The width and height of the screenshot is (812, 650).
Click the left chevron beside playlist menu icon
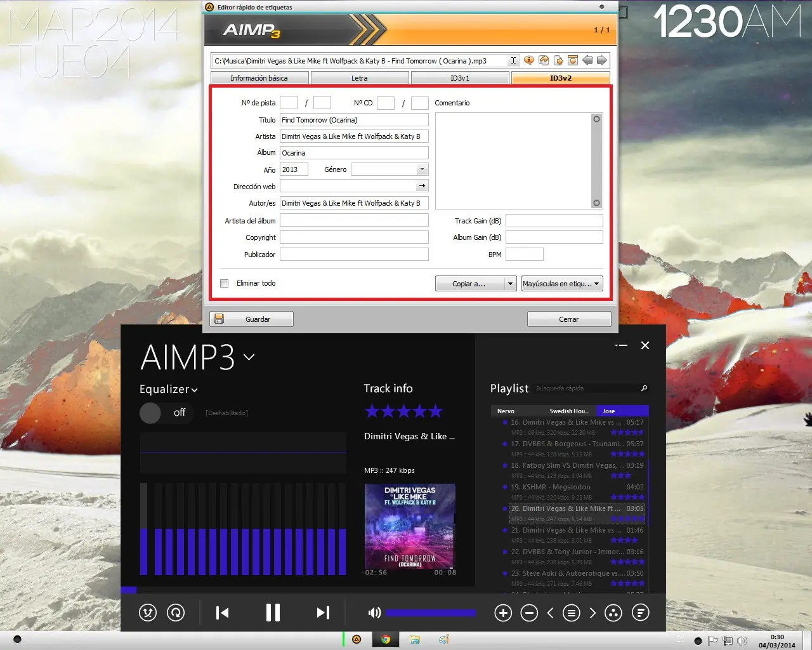point(550,613)
